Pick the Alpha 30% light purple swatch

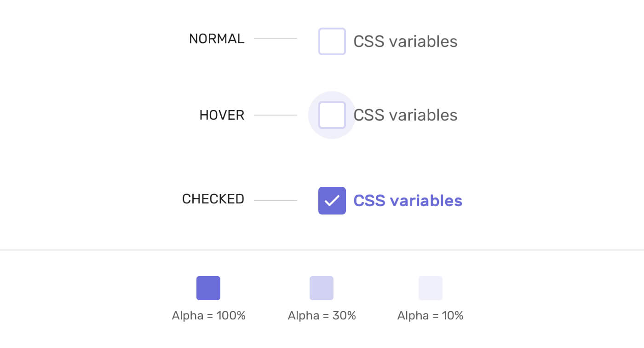(322, 288)
